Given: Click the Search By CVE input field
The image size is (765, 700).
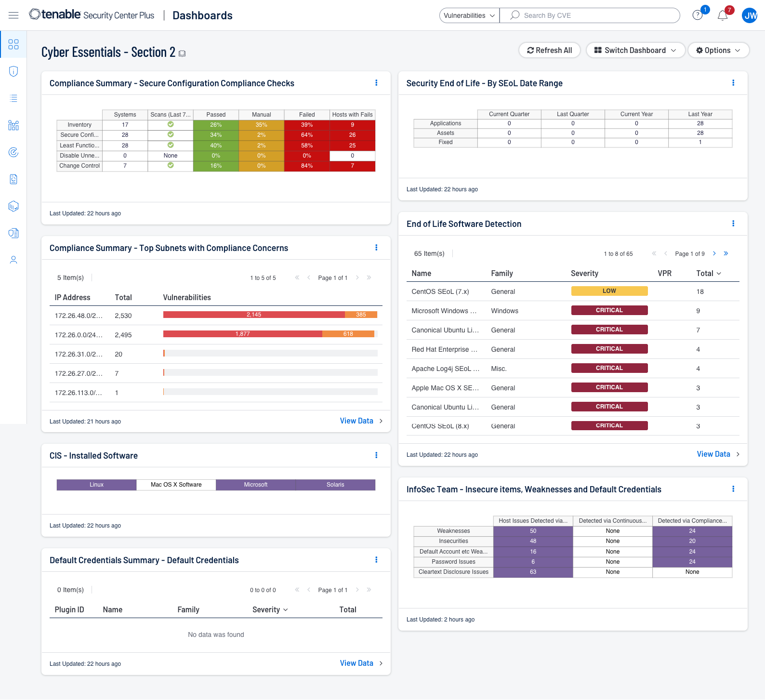Looking at the screenshot, I should (597, 15).
